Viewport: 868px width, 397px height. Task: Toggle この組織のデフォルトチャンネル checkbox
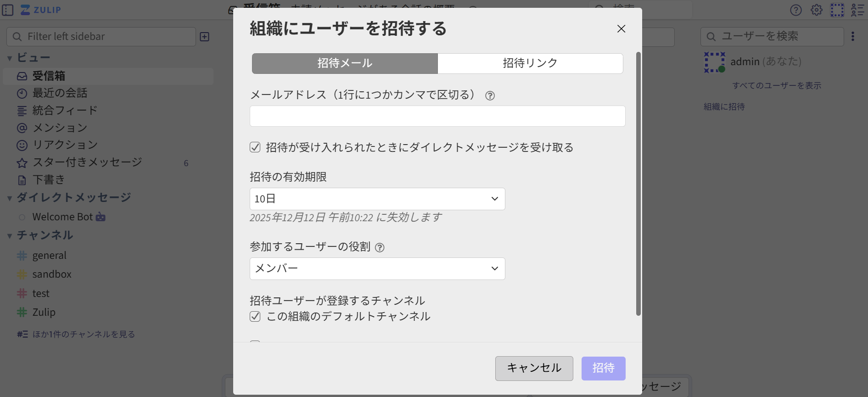(255, 316)
